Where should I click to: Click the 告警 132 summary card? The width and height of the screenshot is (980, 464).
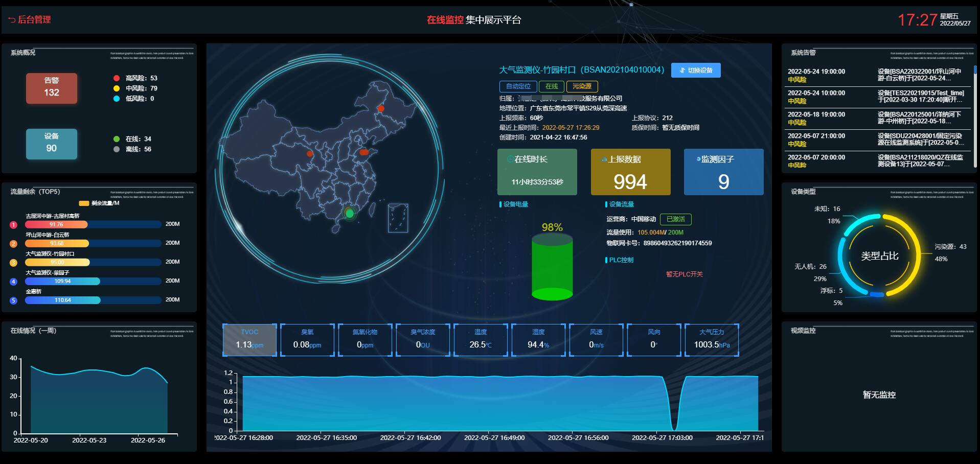(52, 88)
